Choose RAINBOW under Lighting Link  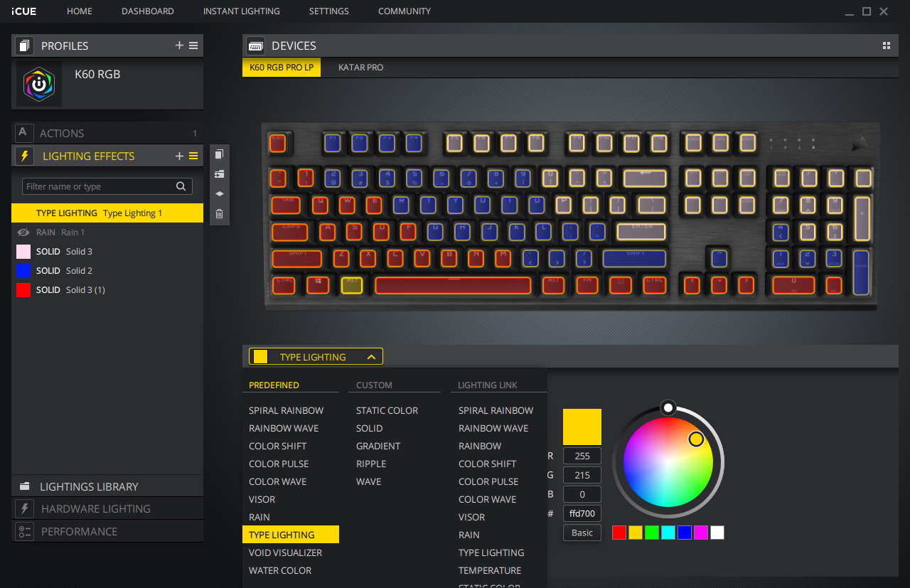[480, 446]
